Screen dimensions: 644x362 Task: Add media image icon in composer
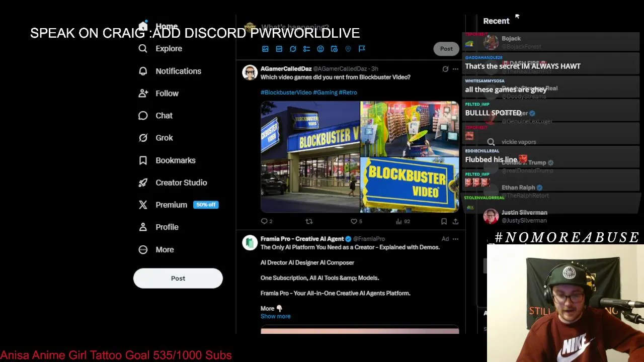(x=265, y=49)
